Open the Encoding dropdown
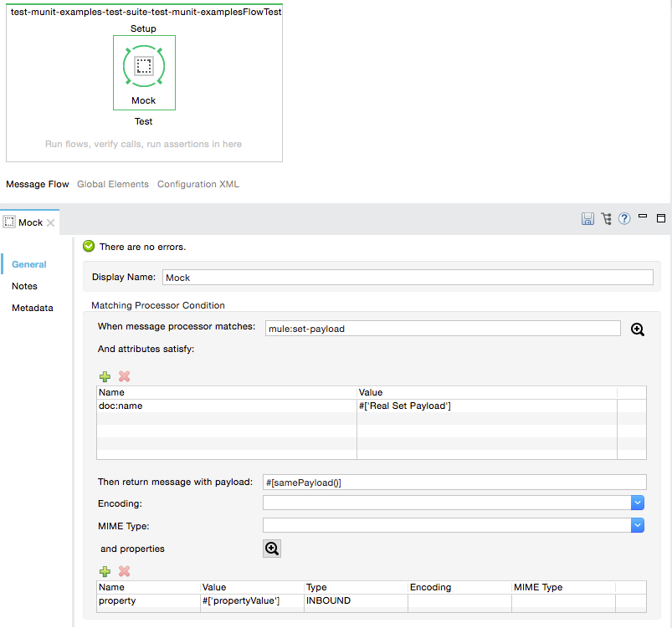This screenshot has height=628, width=672. click(638, 502)
